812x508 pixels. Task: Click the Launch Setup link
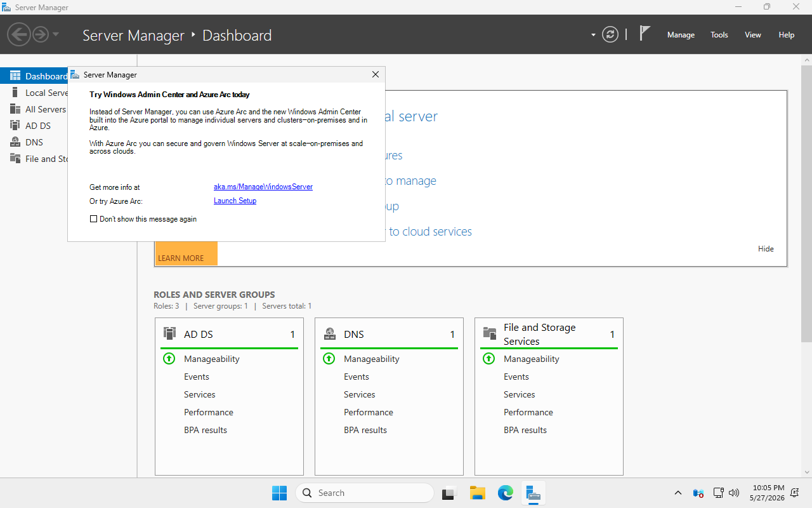point(235,201)
